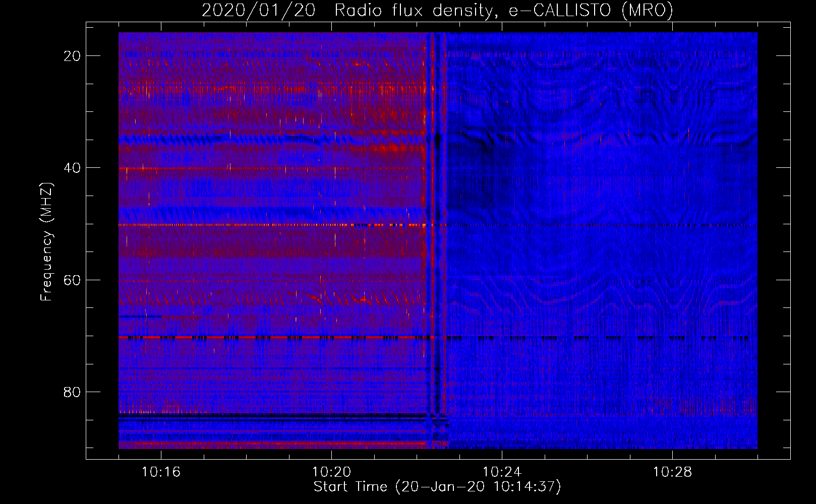Click the frequency tick label '20'

(x=72, y=56)
